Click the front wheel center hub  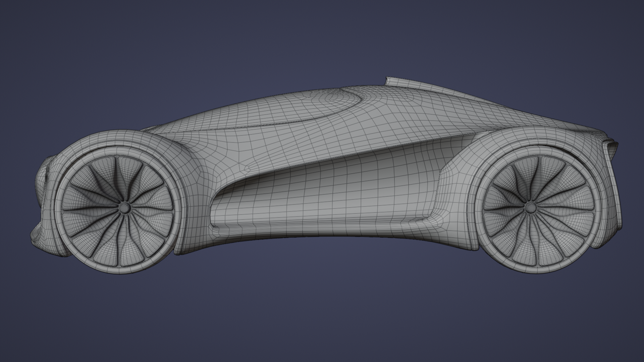coord(125,207)
